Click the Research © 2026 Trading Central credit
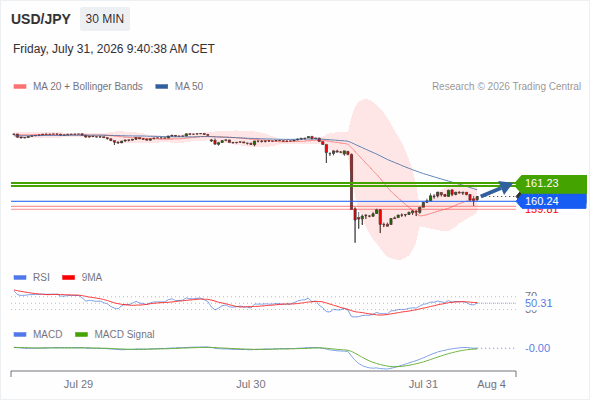This screenshot has height=400, width=590. coord(506,87)
